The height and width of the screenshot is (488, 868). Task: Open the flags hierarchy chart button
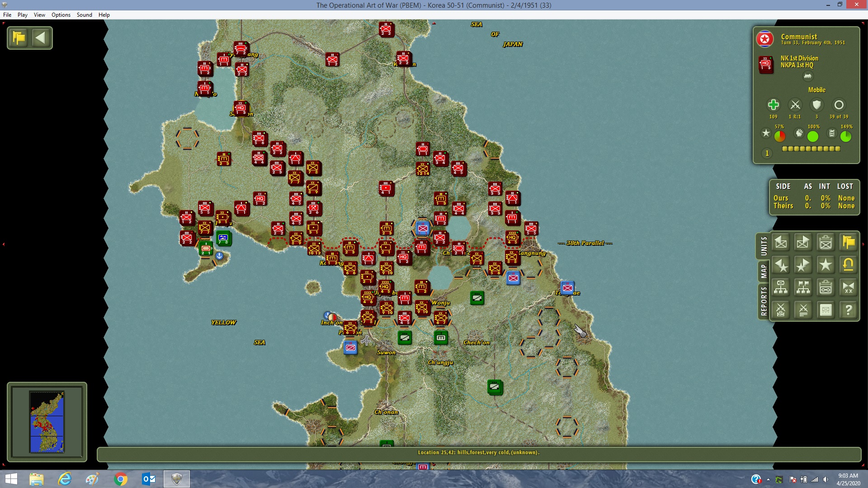pyautogui.click(x=803, y=287)
